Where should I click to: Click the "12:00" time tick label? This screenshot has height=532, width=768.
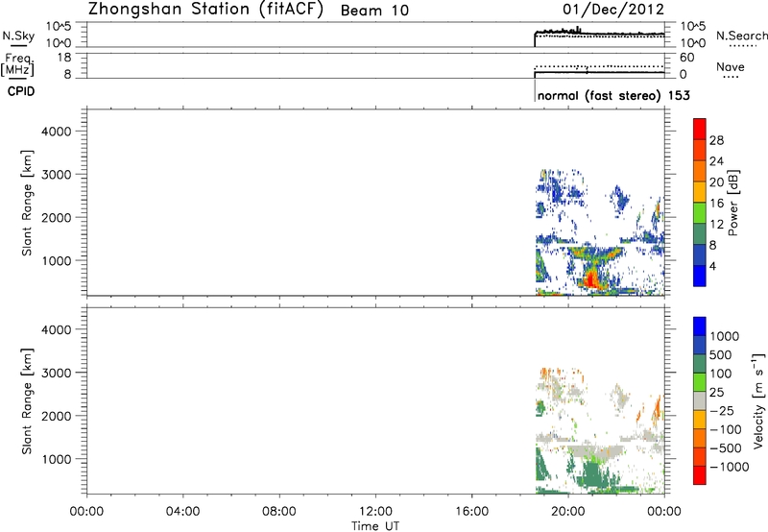pyautogui.click(x=375, y=512)
